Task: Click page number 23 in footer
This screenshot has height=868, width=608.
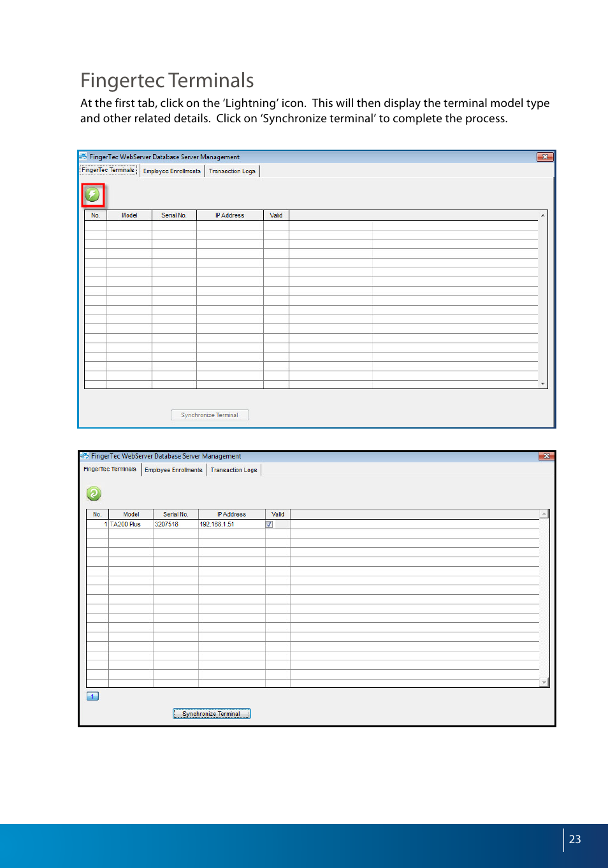Action: [575, 839]
